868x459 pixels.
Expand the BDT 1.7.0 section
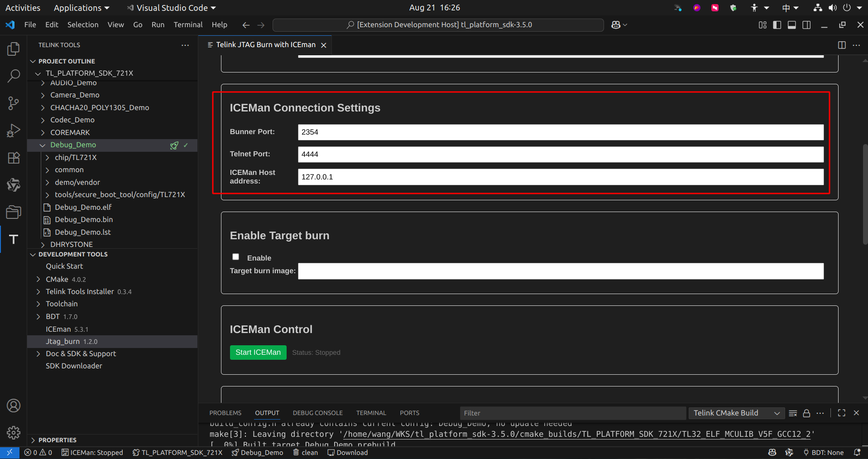pos(38,316)
